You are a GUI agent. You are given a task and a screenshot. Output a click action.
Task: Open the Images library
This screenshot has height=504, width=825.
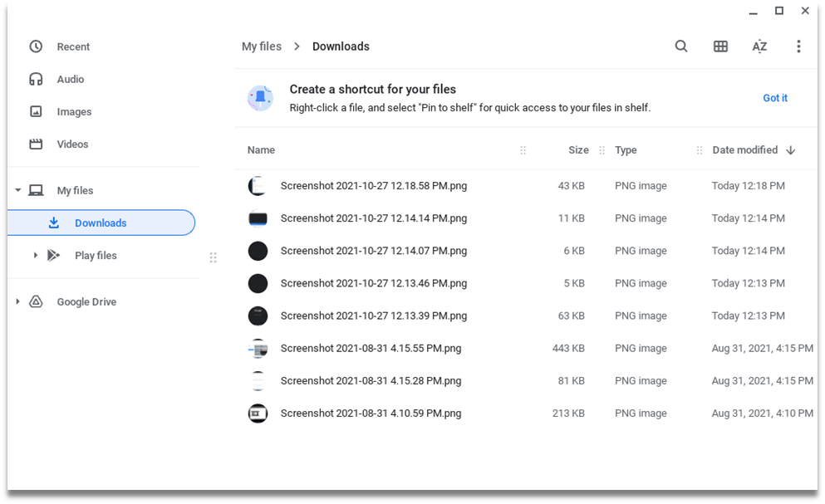pos(72,111)
